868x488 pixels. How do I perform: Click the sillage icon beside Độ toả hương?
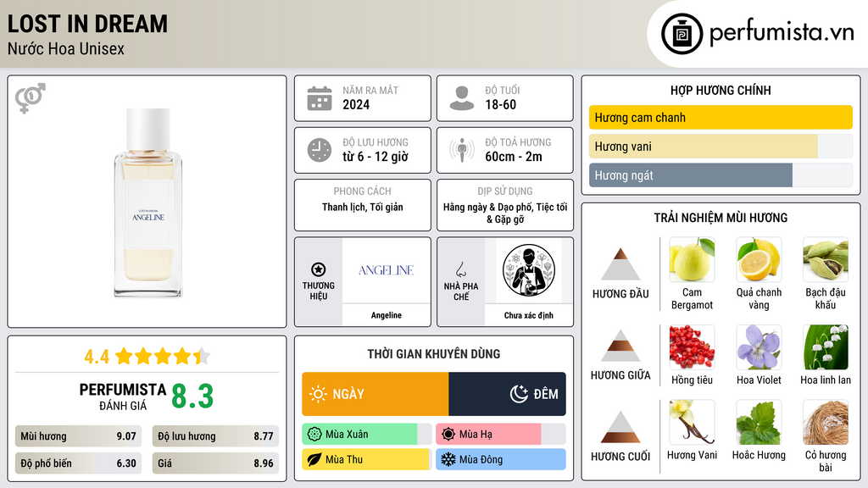click(x=462, y=150)
